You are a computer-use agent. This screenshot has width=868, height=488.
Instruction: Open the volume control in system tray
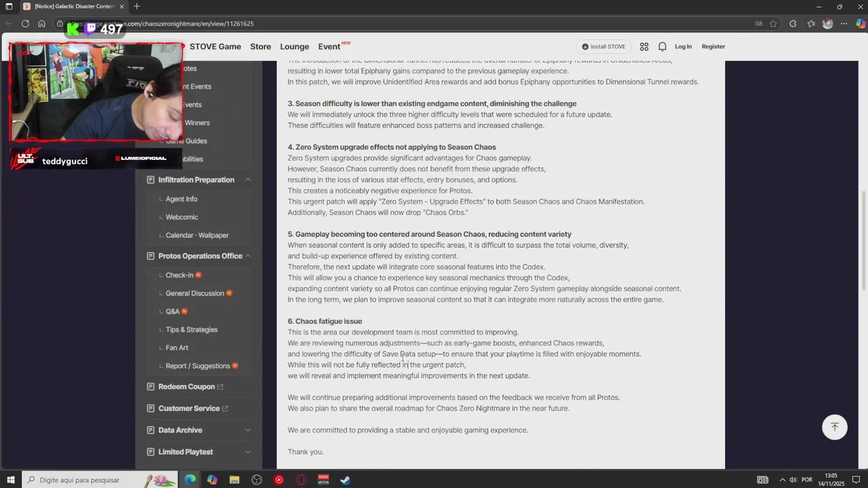[x=793, y=480]
